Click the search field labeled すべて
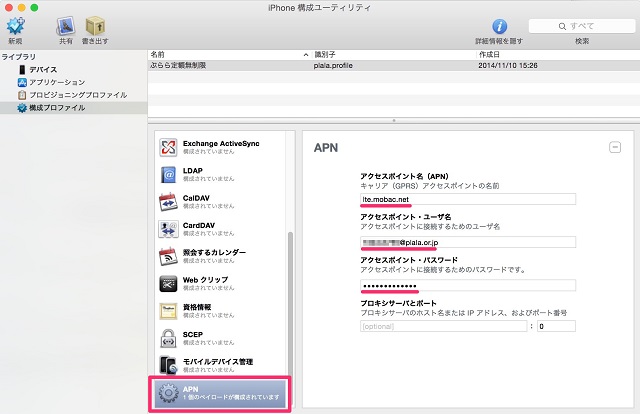 [582, 26]
